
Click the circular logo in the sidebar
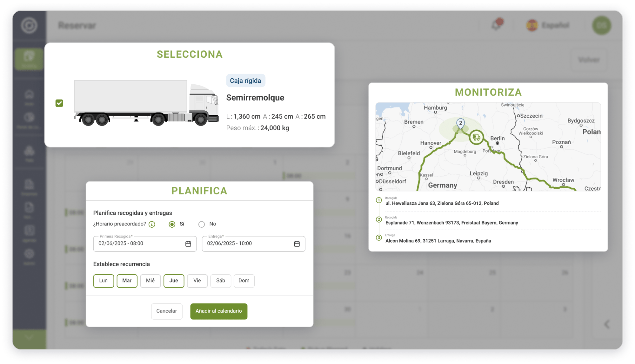tap(29, 25)
